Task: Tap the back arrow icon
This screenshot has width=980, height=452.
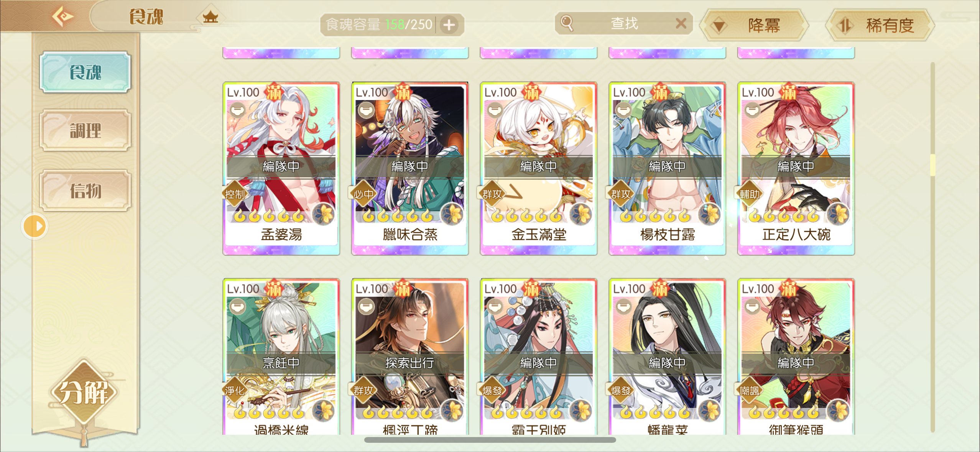Action: tap(62, 16)
